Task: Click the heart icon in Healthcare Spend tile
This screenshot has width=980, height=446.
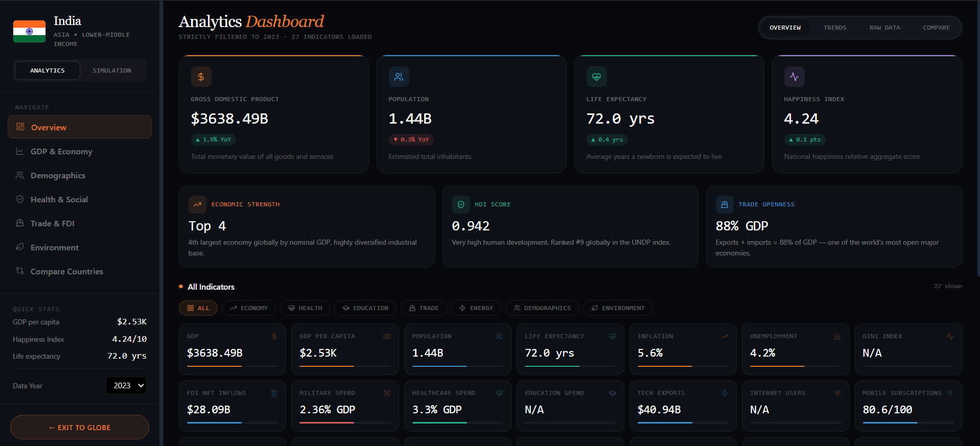Action: click(x=499, y=393)
